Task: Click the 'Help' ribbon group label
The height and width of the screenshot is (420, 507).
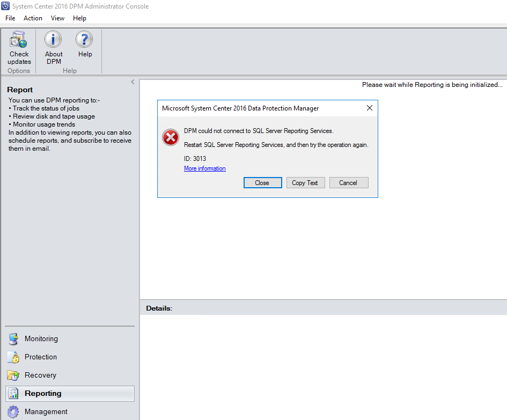Action: (x=70, y=71)
